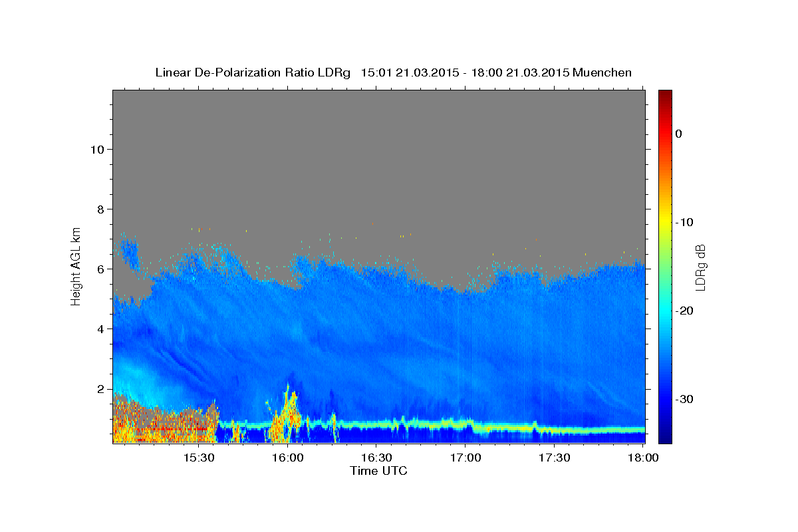Click the 'Muenchen' location label in title
This screenshot has width=798, height=532.
pos(602,72)
